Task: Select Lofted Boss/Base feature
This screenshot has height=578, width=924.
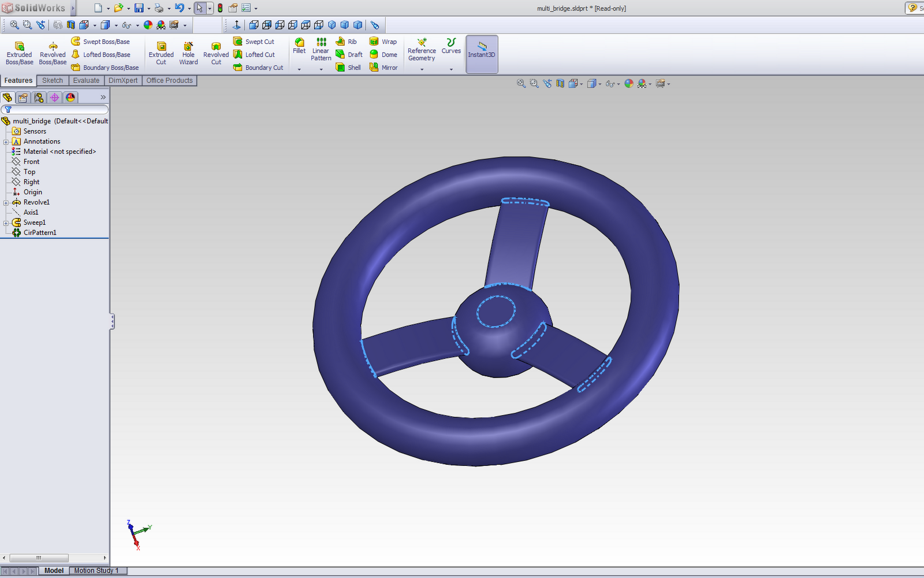Action: coord(100,54)
